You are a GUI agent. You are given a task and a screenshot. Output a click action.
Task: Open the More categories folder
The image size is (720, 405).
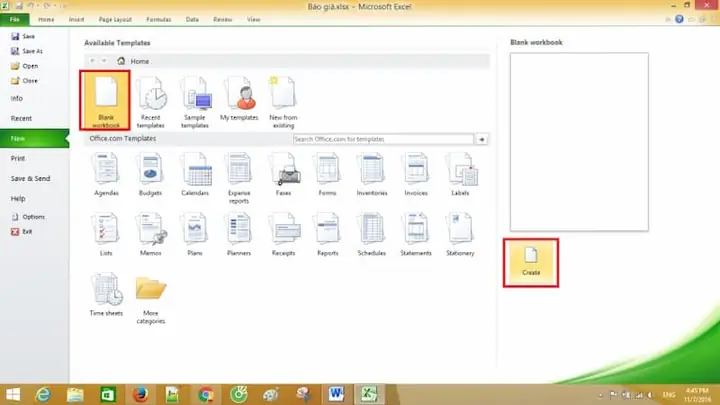coord(151,298)
